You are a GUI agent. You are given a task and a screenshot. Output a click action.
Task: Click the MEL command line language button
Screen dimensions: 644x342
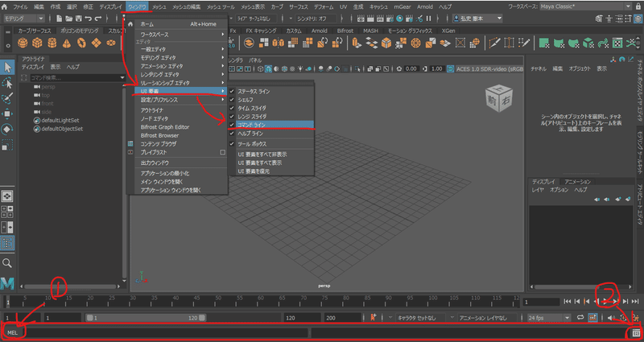13,332
